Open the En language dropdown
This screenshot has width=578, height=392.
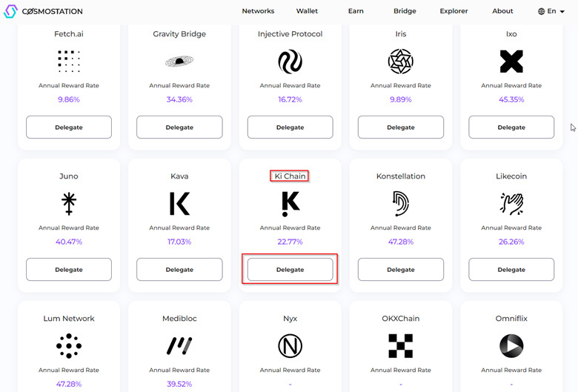coord(551,11)
